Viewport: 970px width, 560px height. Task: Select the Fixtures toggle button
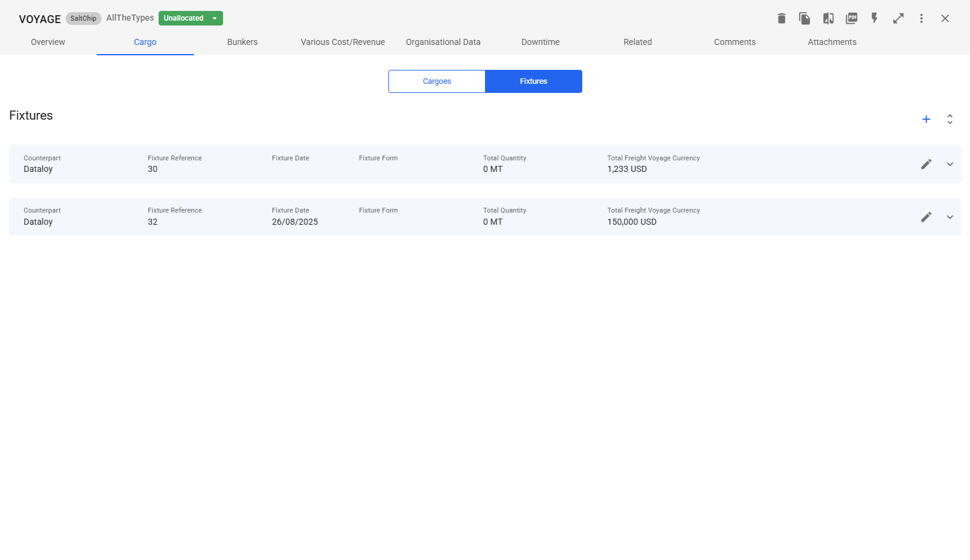coord(534,81)
